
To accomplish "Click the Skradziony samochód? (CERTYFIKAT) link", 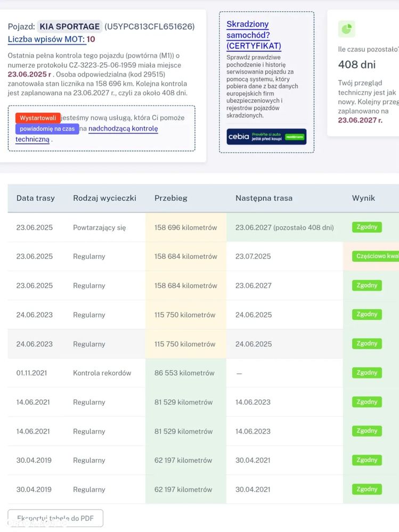I will tap(254, 35).
